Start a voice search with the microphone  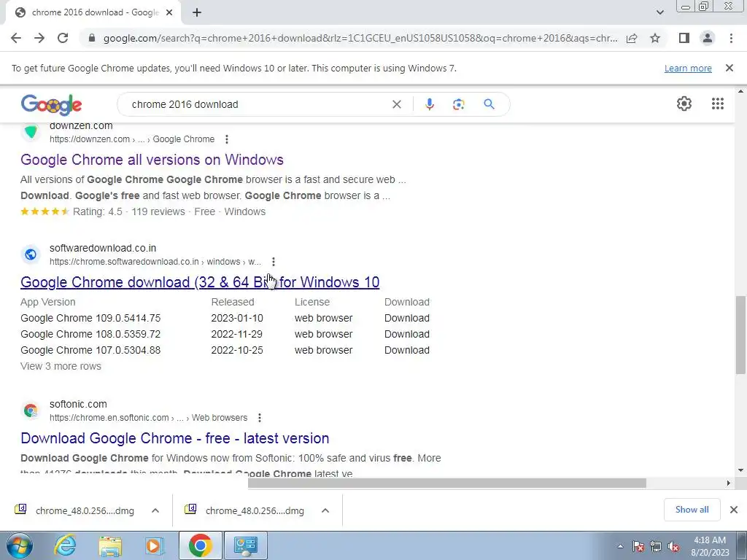click(x=429, y=104)
